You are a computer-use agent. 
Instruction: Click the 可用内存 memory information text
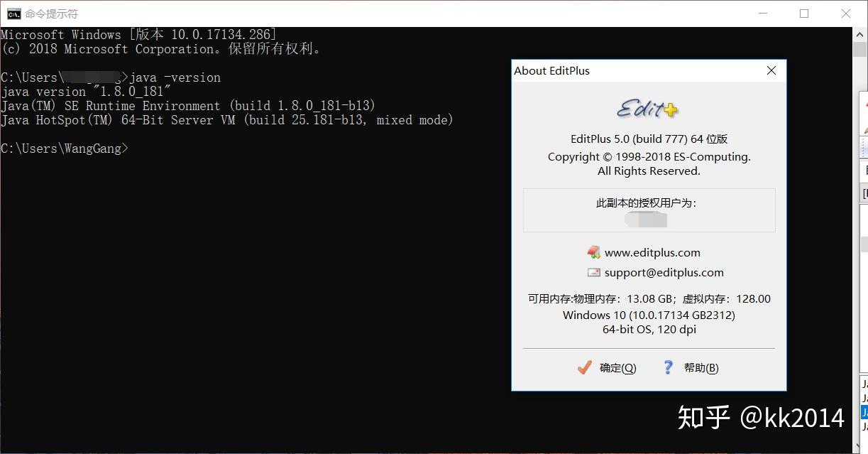tap(648, 298)
